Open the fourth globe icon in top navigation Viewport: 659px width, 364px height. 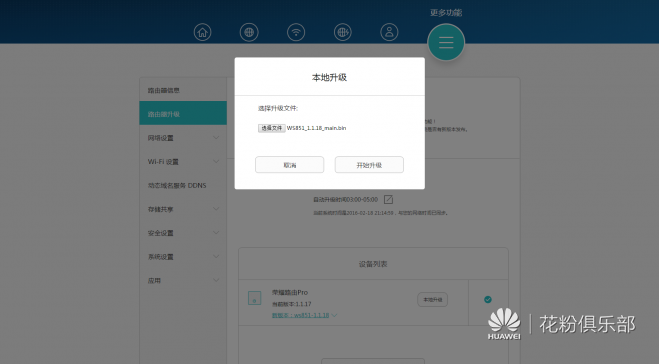[x=343, y=32]
